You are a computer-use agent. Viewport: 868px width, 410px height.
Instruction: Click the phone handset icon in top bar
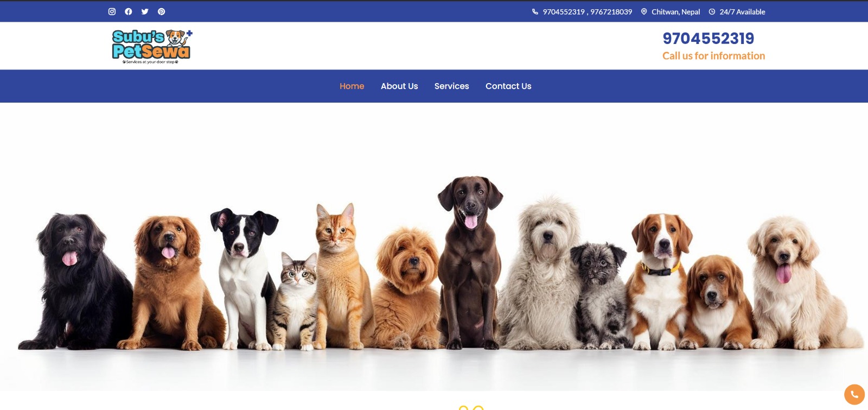coord(535,11)
